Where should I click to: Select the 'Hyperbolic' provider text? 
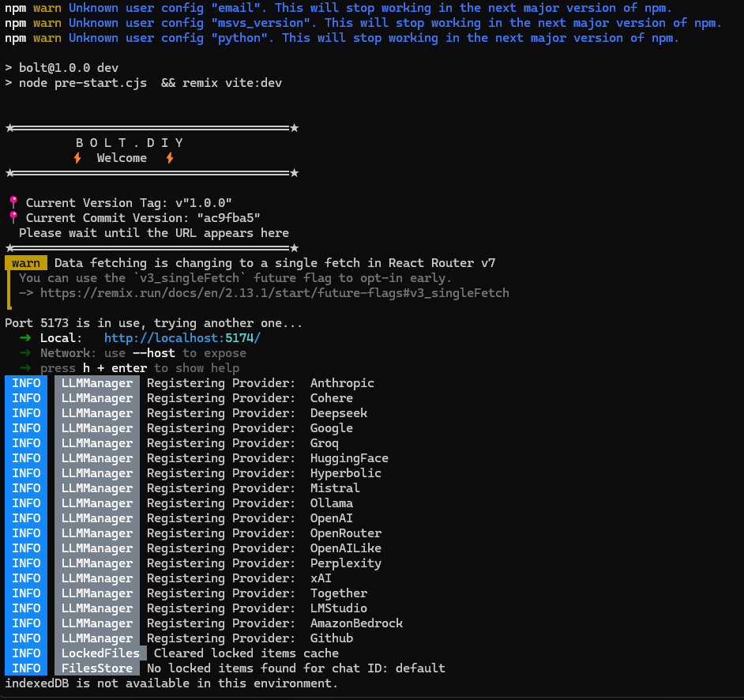tap(345, 473)
